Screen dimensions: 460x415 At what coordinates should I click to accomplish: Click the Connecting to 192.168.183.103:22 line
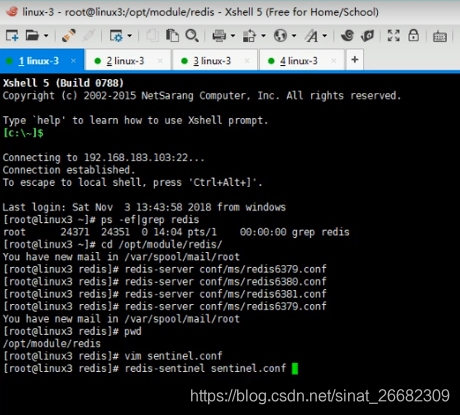[103, 157]
